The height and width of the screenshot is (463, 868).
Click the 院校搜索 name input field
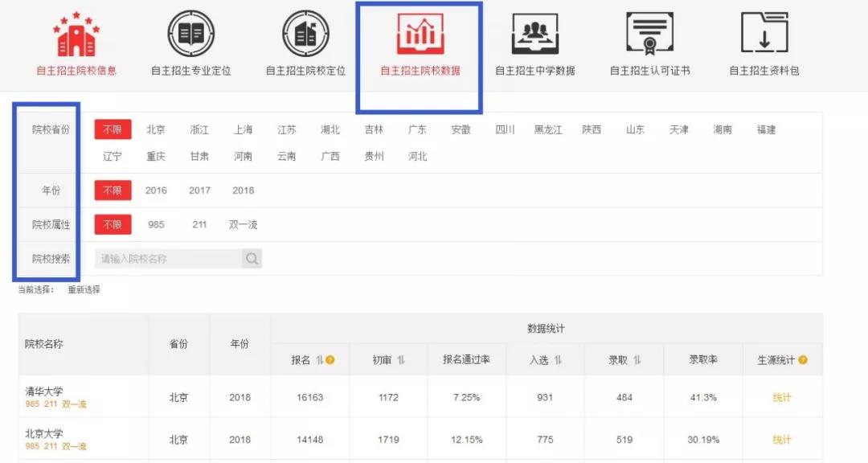tap(169, 259)
